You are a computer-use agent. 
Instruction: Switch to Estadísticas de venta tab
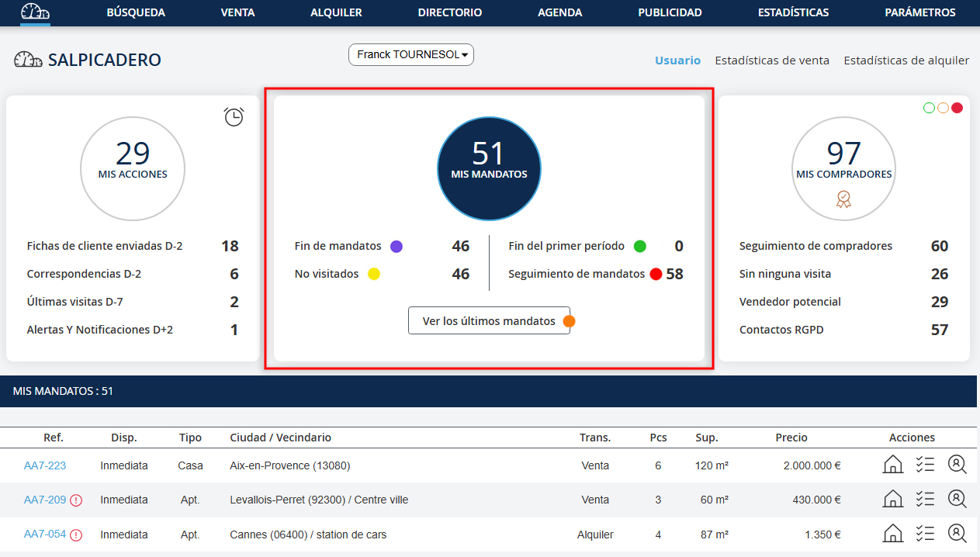771,61
